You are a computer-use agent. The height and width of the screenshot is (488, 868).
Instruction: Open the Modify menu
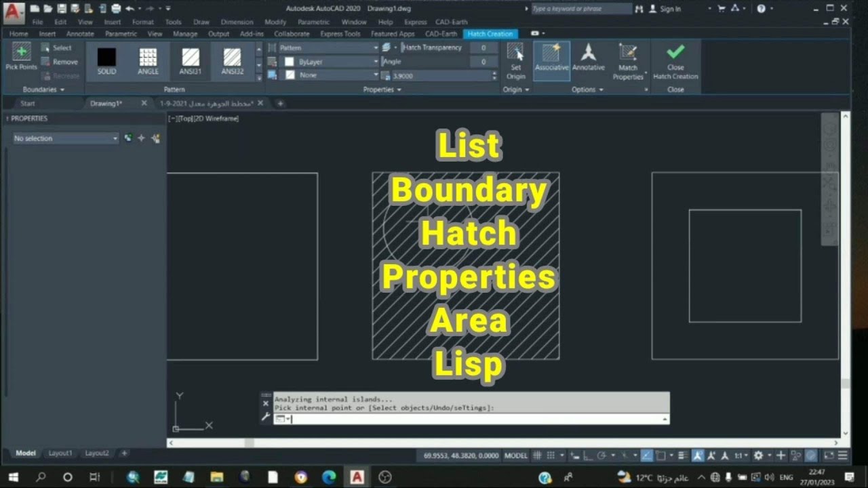275,22
